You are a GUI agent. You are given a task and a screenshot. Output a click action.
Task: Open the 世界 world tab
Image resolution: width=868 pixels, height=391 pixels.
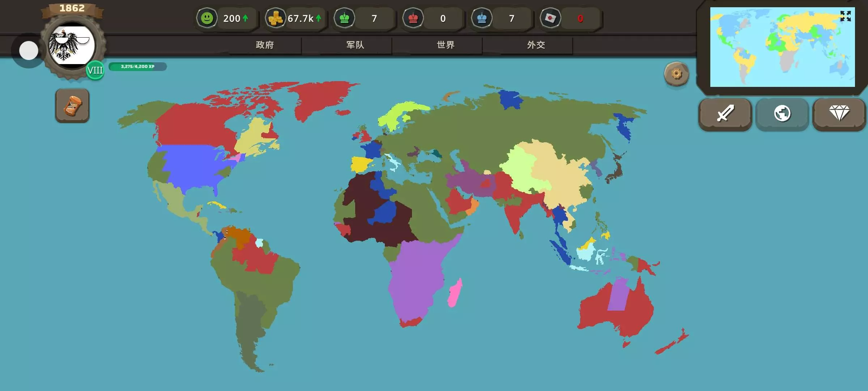coord(446,45)
